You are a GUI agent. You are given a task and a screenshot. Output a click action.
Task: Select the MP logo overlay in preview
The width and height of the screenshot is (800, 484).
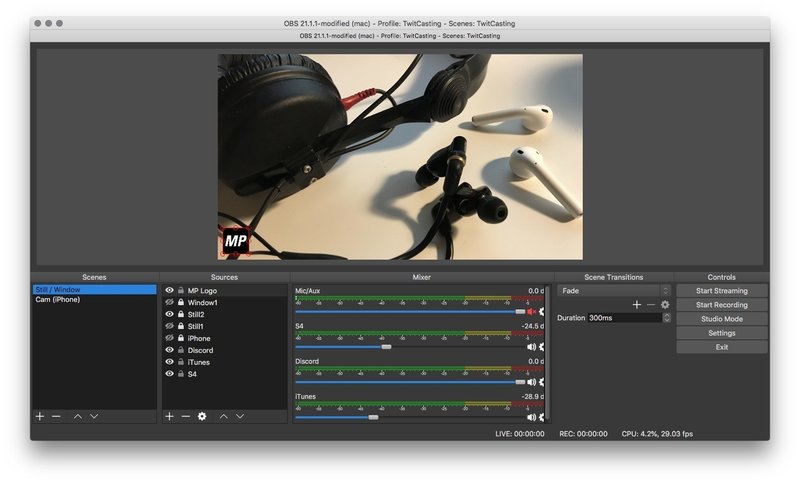point(235,241)
